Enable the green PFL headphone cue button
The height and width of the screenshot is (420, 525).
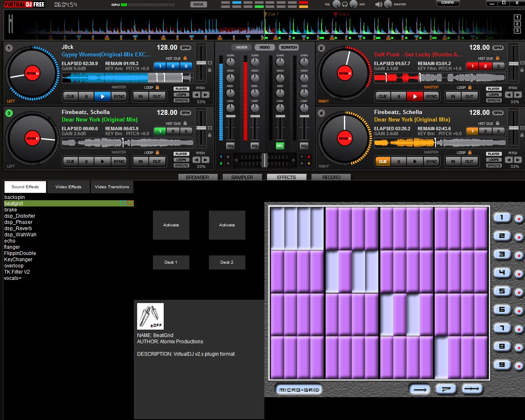pyautogui.click(x=280, y=146)
